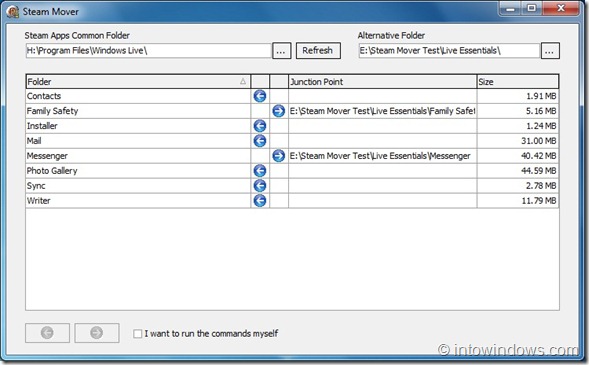Click the left arrow icon in Sync row
This screenshot has width=589, height=365.
pyautogui.click(x=260, y=186)
